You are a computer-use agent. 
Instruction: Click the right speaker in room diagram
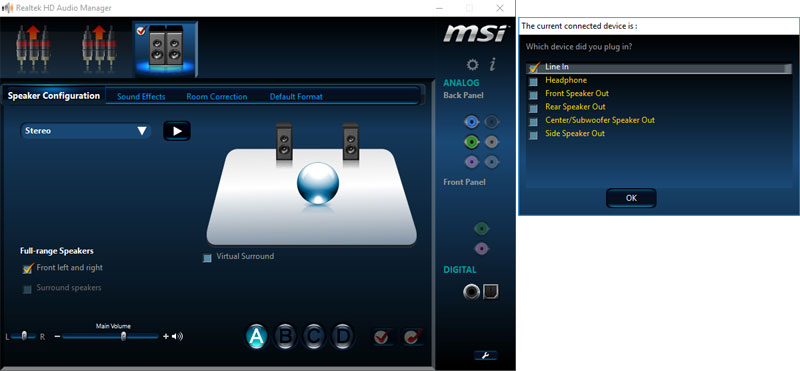[x=351, y=141]
